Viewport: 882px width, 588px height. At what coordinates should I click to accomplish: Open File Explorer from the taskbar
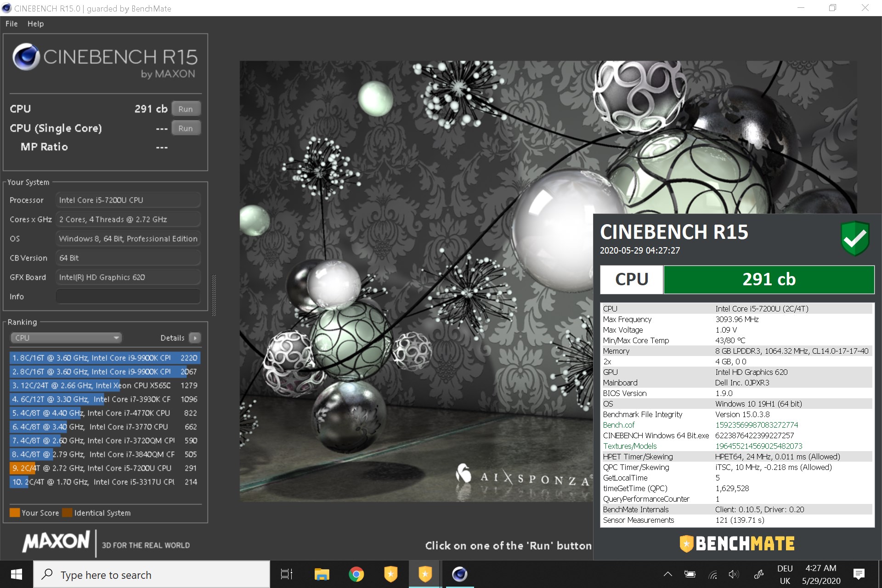point(322,574)
